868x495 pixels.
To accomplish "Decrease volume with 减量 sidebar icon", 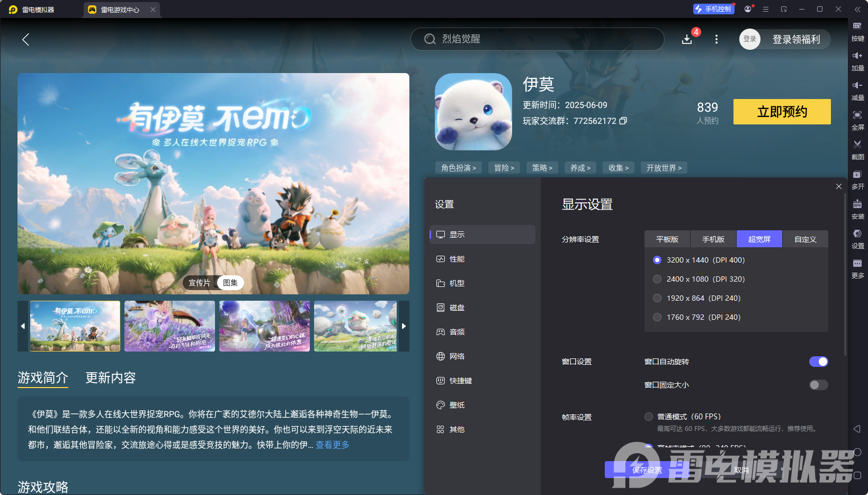I will [857, 91].
